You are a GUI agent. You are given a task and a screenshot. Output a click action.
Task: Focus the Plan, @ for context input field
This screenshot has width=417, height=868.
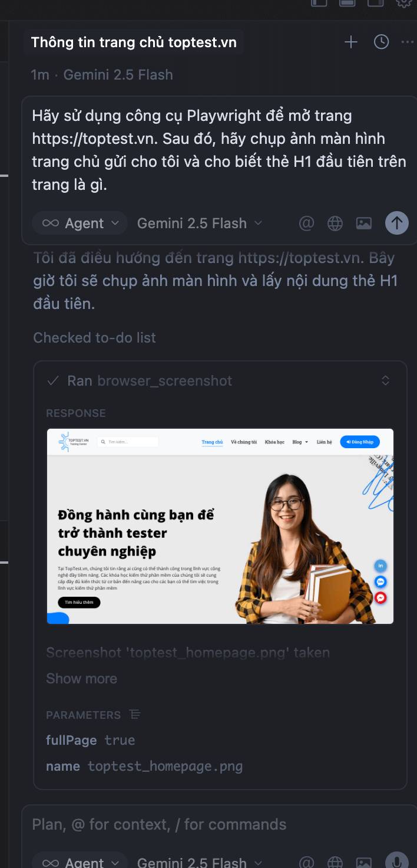coord(218,824)
